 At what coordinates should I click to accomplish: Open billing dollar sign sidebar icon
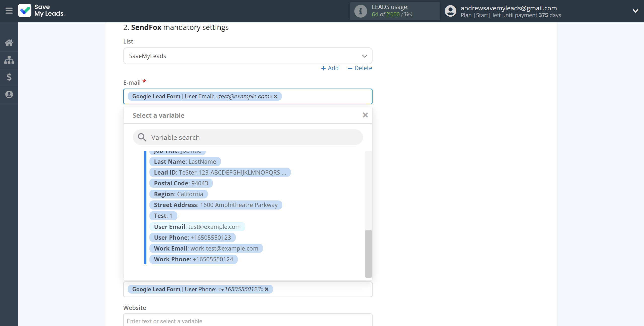tap(9, 77)
